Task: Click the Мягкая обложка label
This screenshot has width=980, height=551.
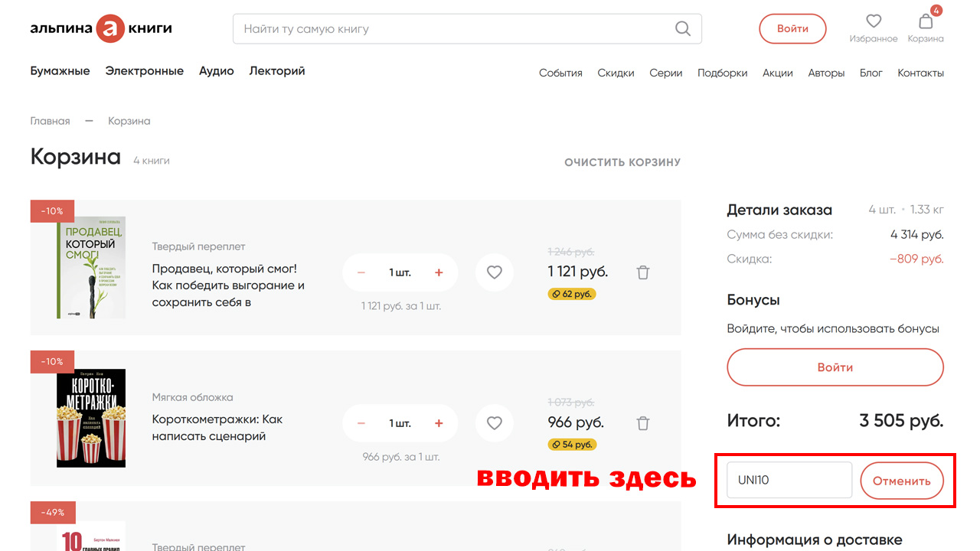Action: (x=193, y=397)
